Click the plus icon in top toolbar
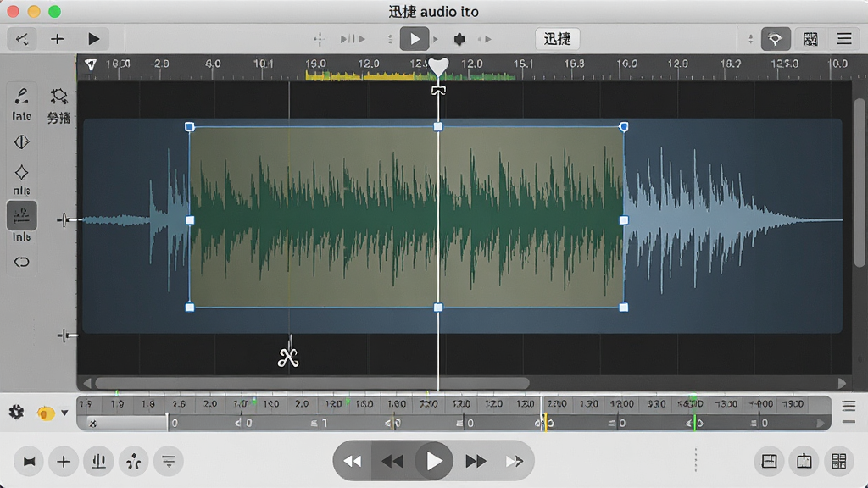Image resolution: width=868 pixels, height=488 pixels. pos(57,39)
